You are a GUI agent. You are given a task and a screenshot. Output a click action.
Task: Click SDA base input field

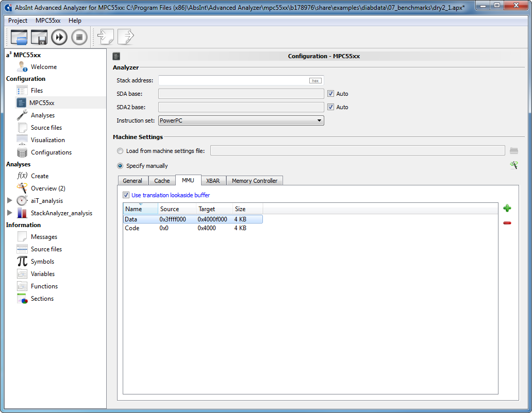pos(241,94)
